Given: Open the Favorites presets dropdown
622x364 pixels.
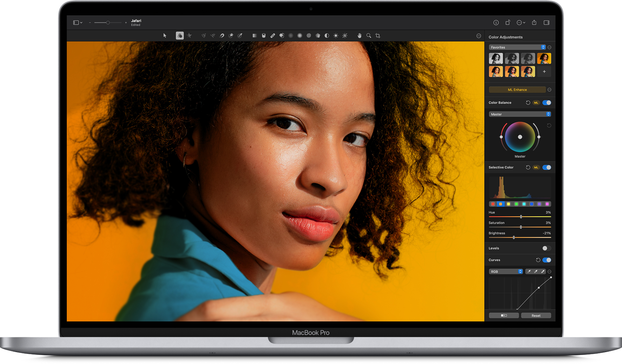Looking at the screenshot, I should coord(517,47).
